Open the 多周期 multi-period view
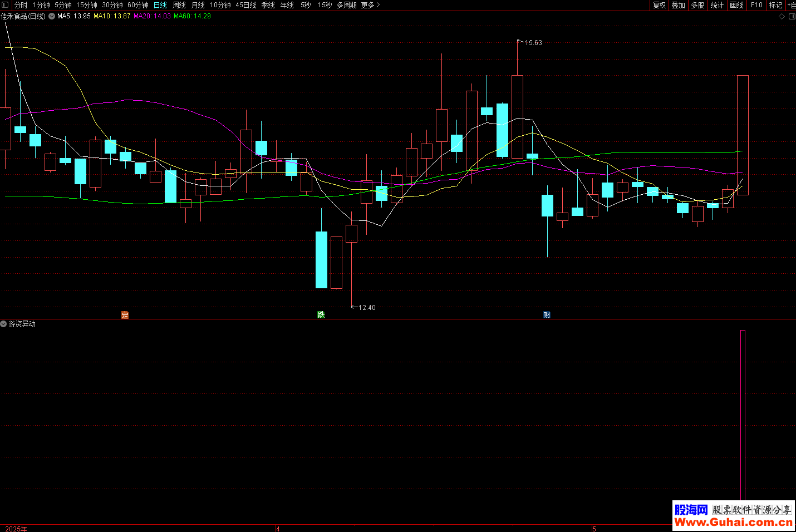The image size is (796, 532). coord(346,5)
